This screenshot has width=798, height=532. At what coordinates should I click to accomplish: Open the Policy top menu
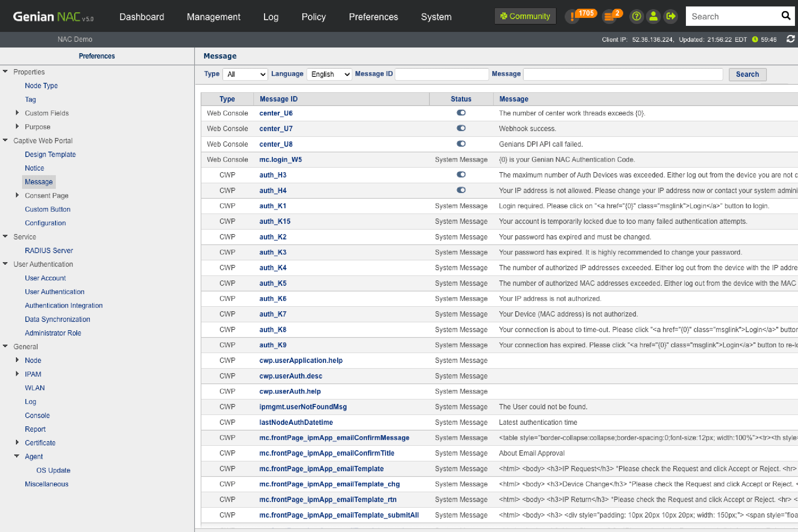313,17
